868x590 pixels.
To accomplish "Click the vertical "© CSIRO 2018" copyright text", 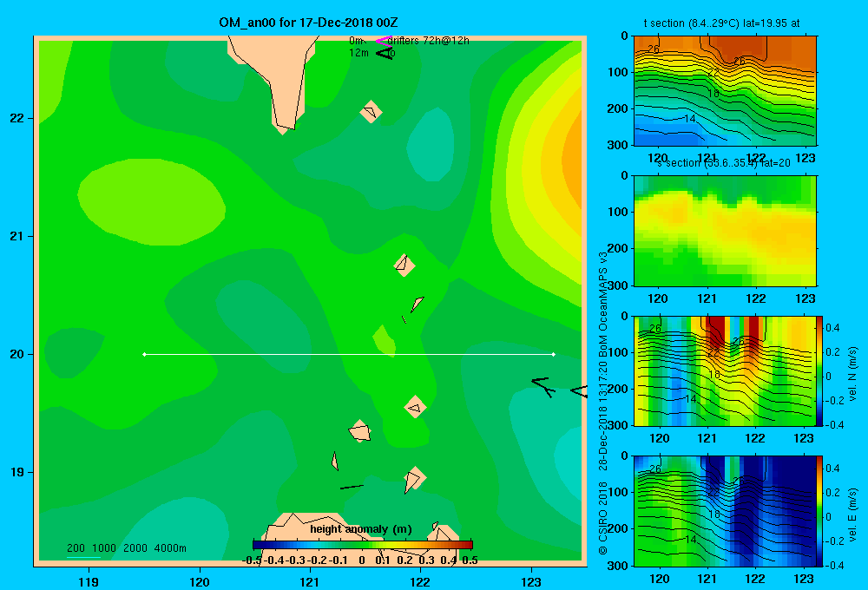I will (603, 518).
